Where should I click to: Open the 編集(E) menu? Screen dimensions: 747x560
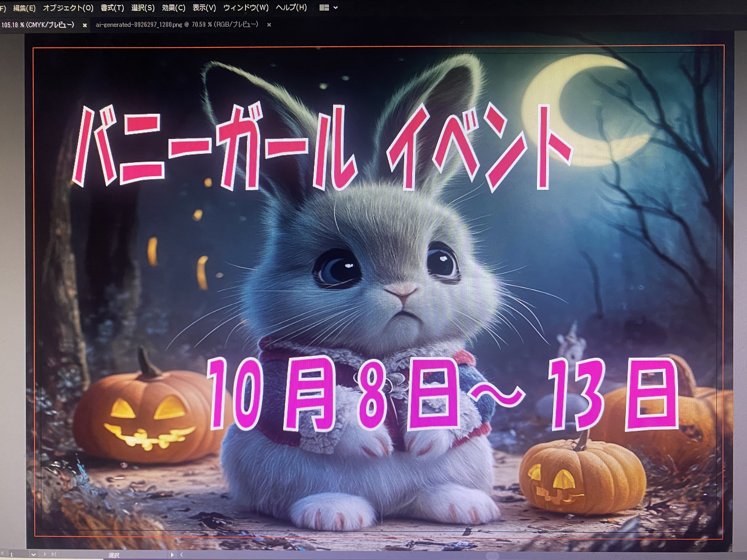tap(24, 8)
